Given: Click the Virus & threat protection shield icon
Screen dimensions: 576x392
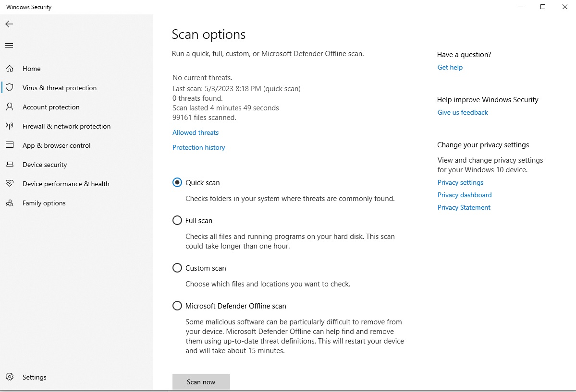Looking at the screenshot, I should pyautogui.click(x=10, y=88).
